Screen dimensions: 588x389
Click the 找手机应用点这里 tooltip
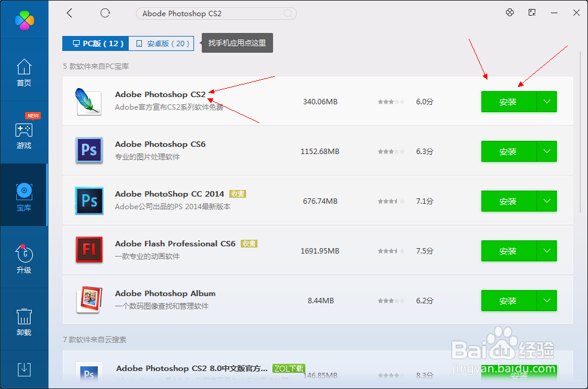coord(237,43)
